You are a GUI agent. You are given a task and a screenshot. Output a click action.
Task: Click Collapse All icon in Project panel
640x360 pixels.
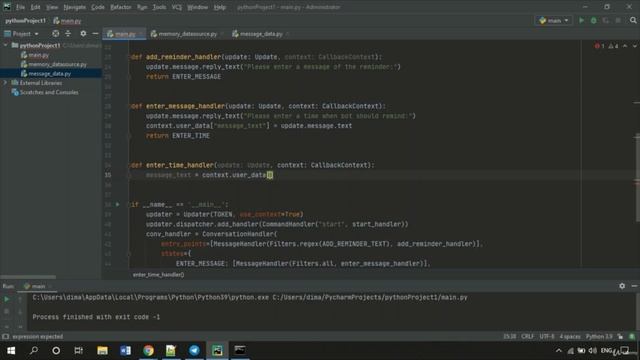coord(68,34)
